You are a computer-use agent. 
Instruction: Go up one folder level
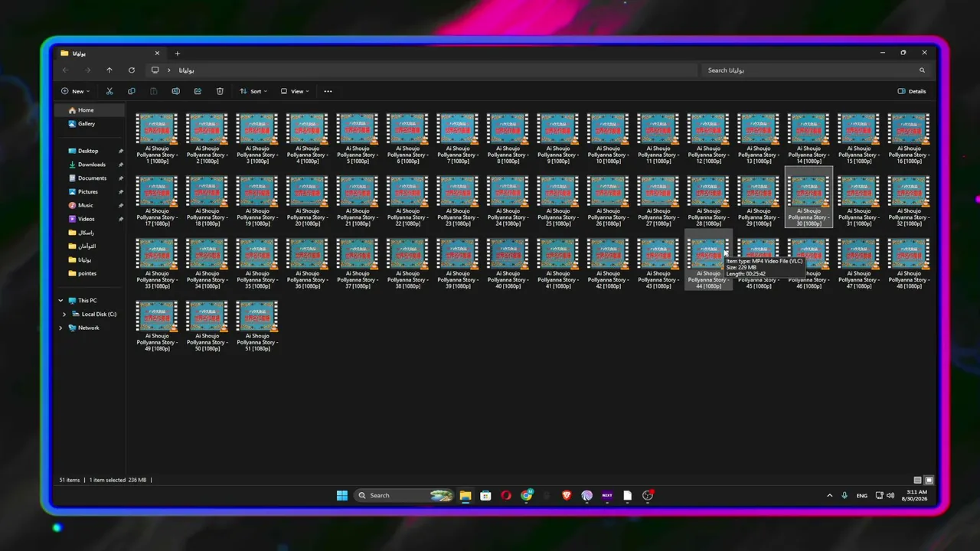coord(109,70)
